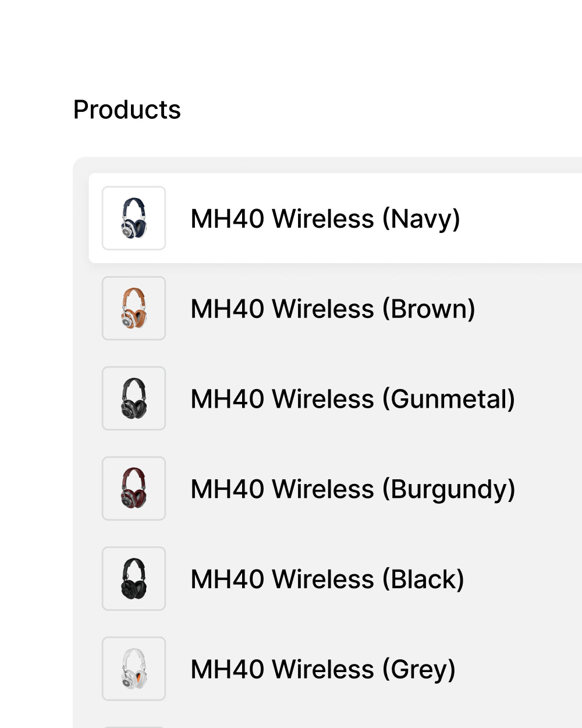Image resolution: width=582 pixels, height=728 pixels.
Task: Click the grey headphones thumbnail image
Action: 134,669
